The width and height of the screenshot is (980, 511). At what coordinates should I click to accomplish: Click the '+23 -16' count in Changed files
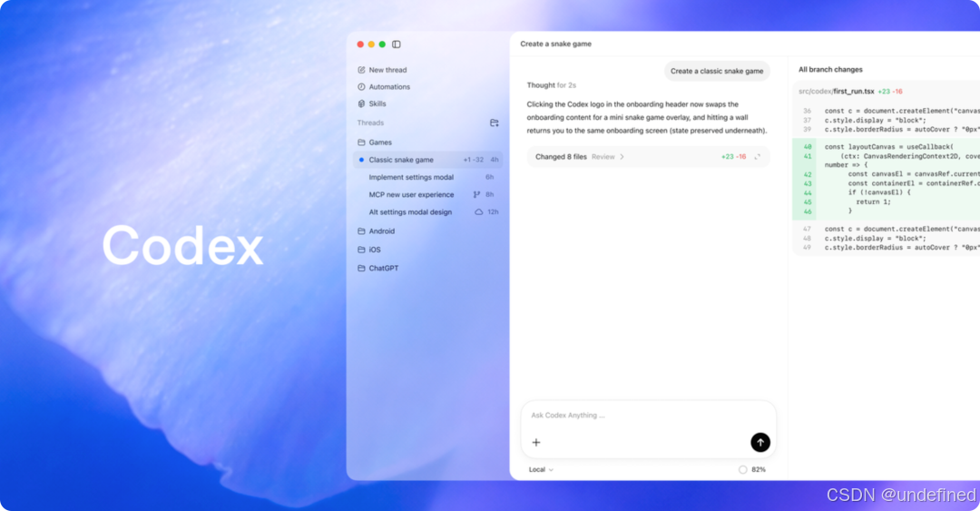734,157
